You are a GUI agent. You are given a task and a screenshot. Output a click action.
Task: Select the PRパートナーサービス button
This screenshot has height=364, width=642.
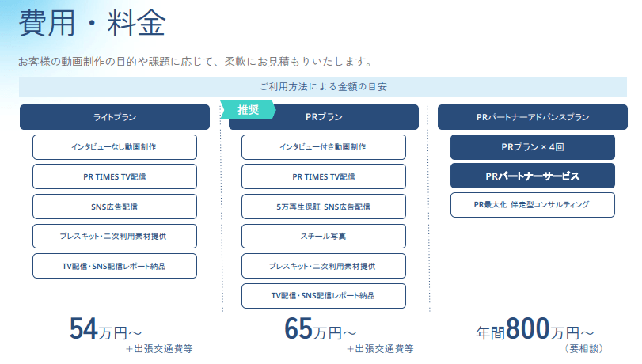[533, 176]
